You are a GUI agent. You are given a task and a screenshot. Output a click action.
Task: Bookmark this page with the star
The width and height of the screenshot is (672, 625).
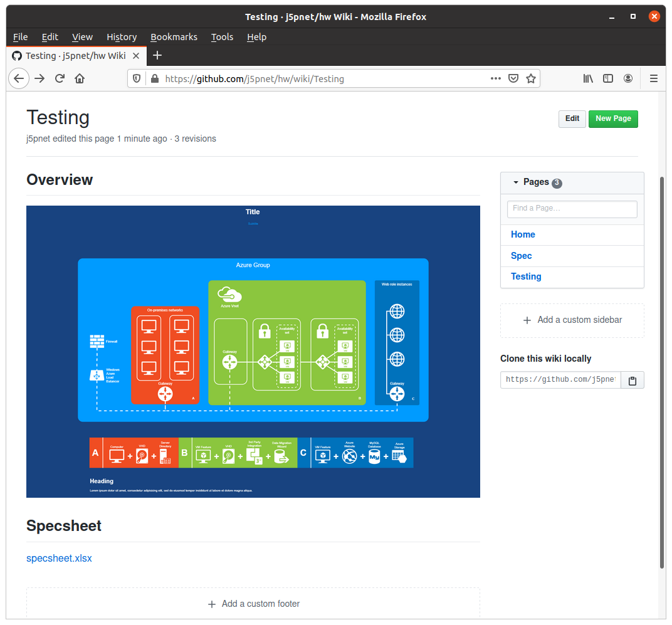click(x=530, y=78)
